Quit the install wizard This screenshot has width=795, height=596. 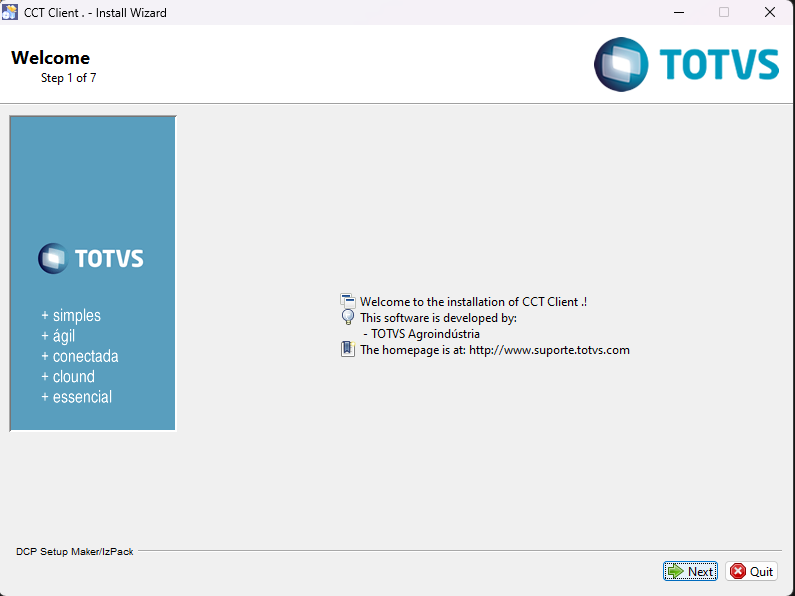751,571
